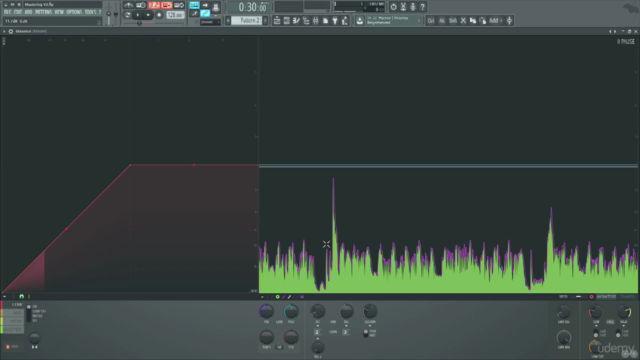This screenshot has width=640, height=360.
Task: Click the typing keyboard to piano icon
Action: [x=216, y=7]
